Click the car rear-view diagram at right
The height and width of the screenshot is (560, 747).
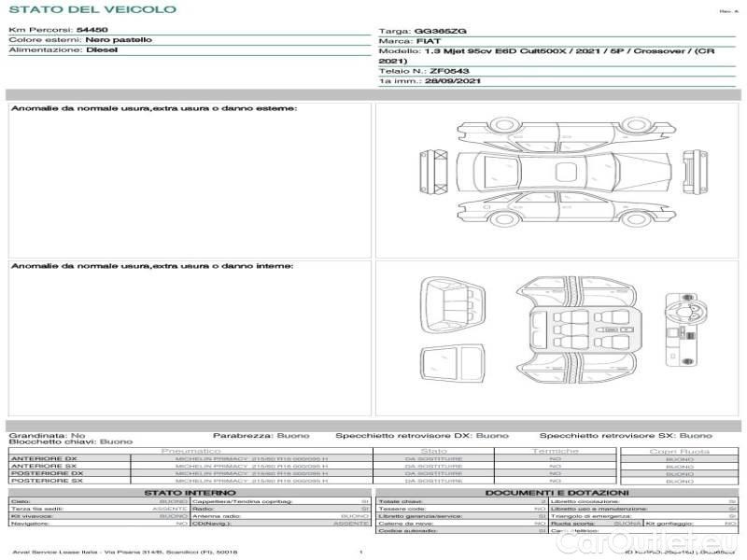(x=685, y=172)
